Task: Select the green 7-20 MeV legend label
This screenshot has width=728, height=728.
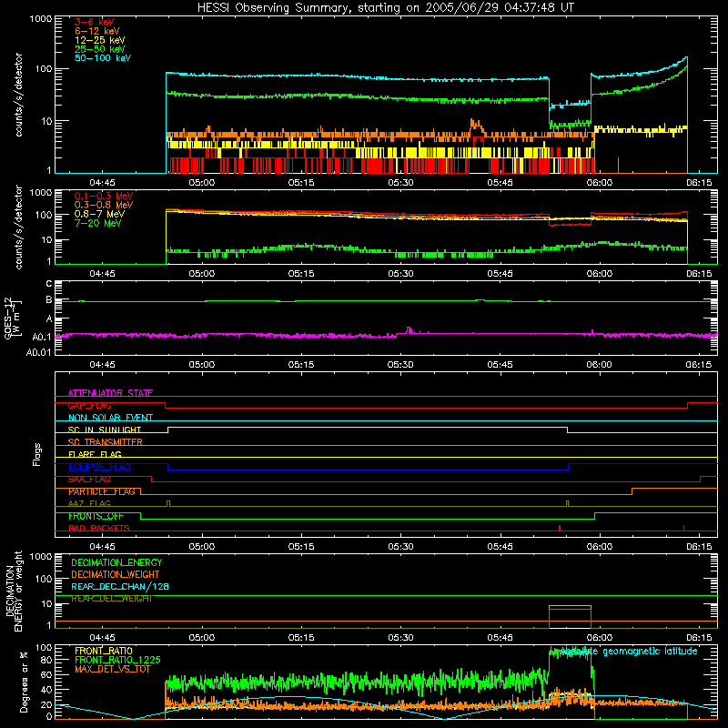Action: (x=97, y=223)
